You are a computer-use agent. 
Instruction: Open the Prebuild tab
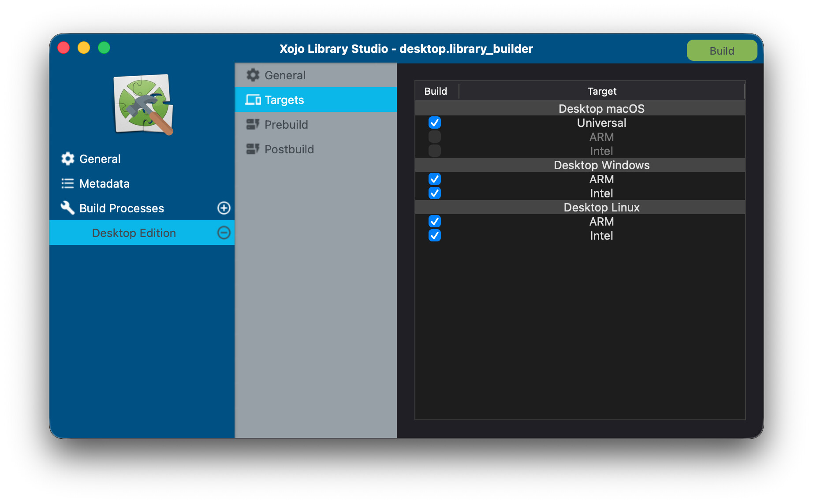pos(286,125)
